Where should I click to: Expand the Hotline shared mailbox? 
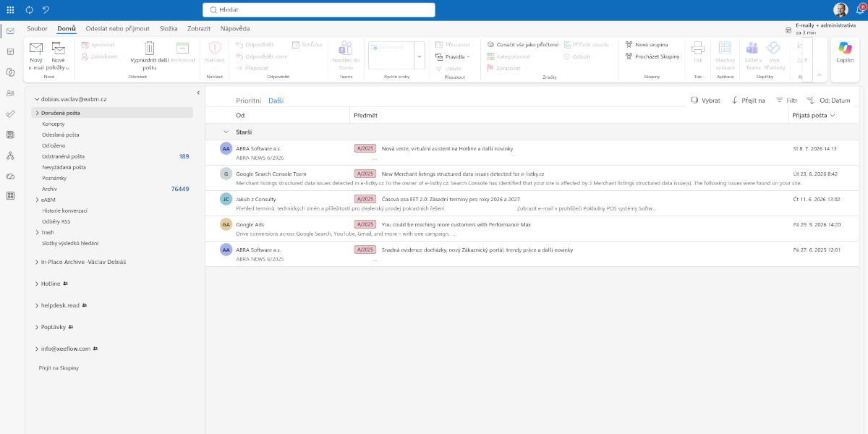point(37,284)
